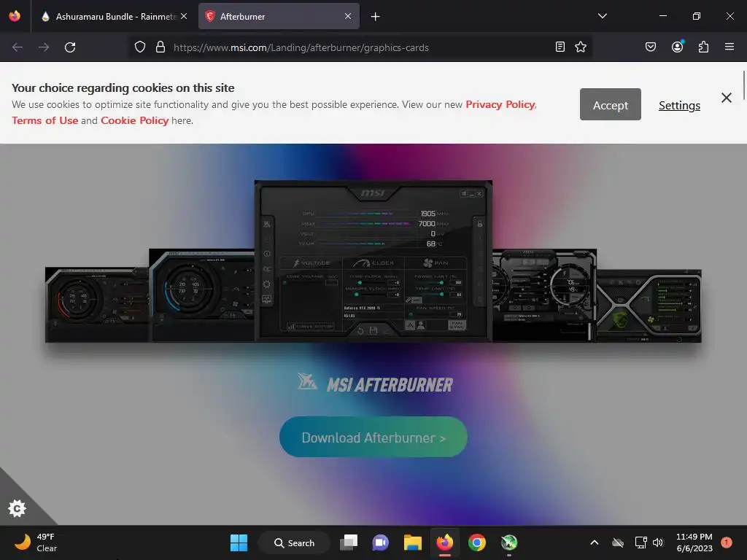Select the green dragon skin thumbnail
The height and width of the screenshot is (560, 747).
click(649, 306)
